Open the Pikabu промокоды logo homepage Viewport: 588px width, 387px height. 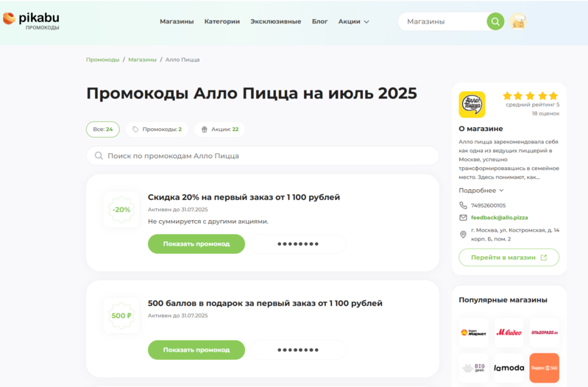click(x=32, y=21)
